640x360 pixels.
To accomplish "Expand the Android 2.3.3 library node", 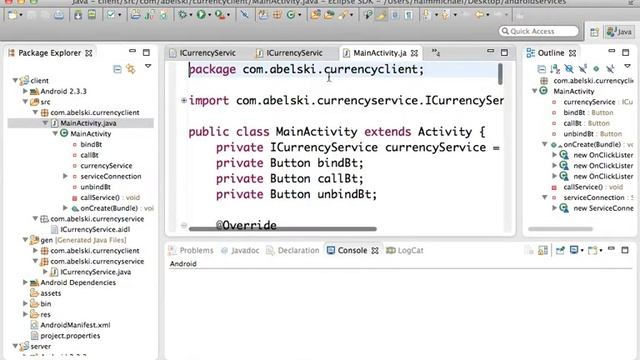I will point(25,91).
